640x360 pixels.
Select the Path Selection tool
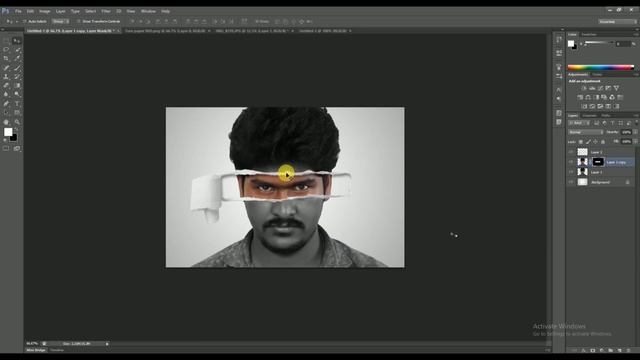point(6,113)
